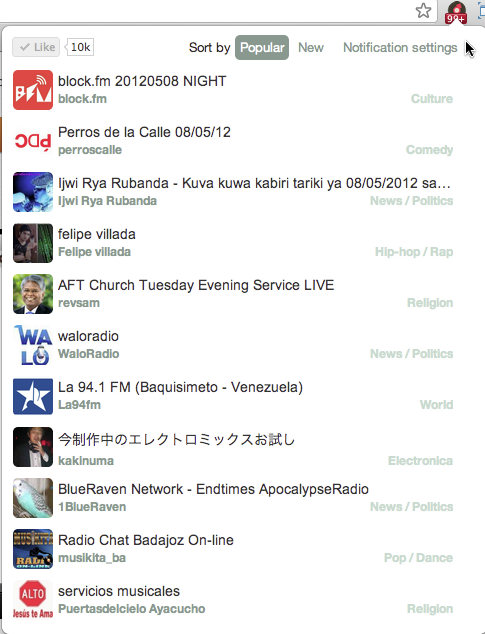Sort broadcasts by New

point(311,47)
